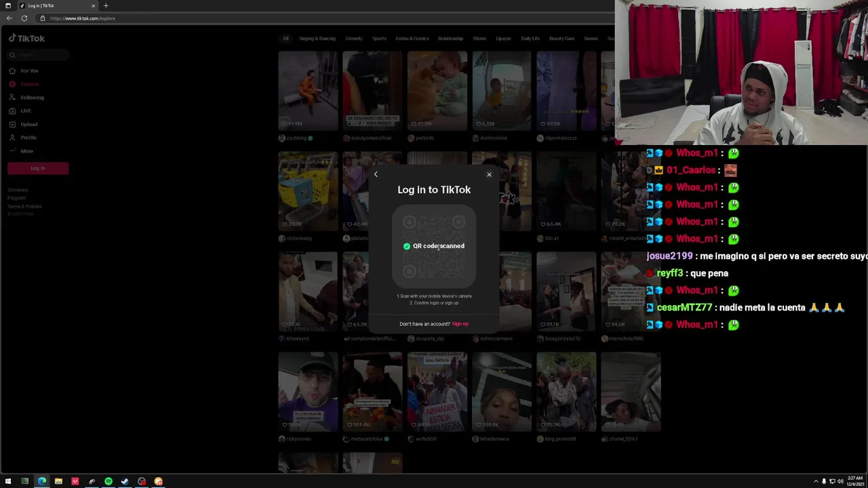The height and width of the screenshot is (488, 868).
Task: Open the Company footer link
Action: click(x=18, y=190)
